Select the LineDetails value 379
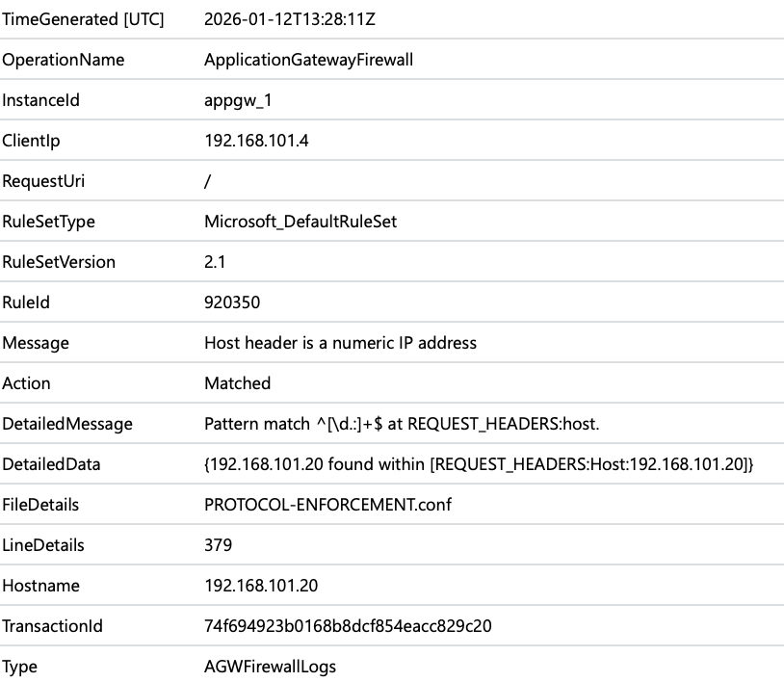 [x=218, y=545]
